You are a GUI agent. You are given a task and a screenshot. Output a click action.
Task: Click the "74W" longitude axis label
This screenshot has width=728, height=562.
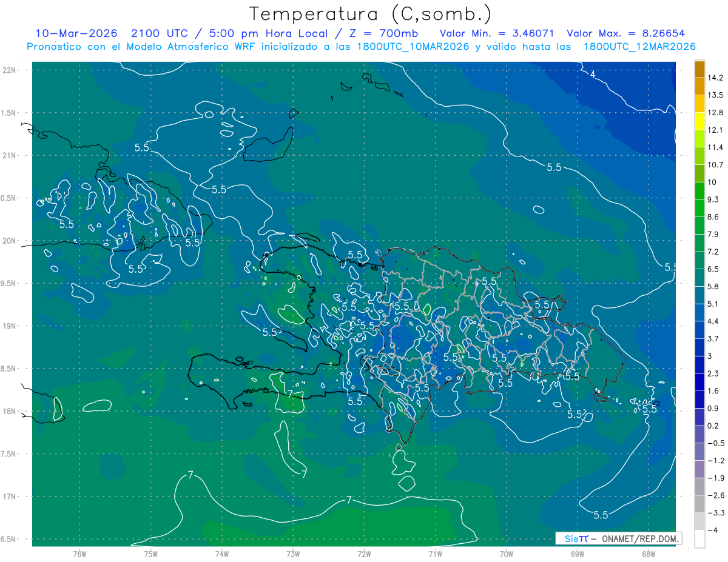(x=222, y=554)
